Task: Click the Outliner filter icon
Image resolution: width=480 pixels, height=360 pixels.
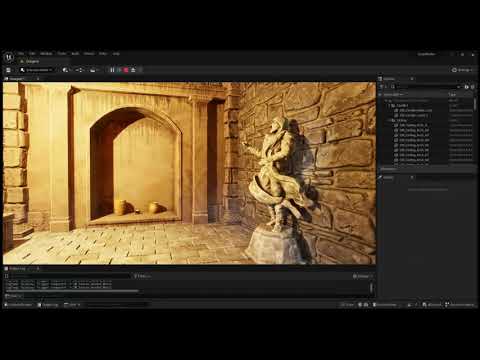Action: [383, 87]
